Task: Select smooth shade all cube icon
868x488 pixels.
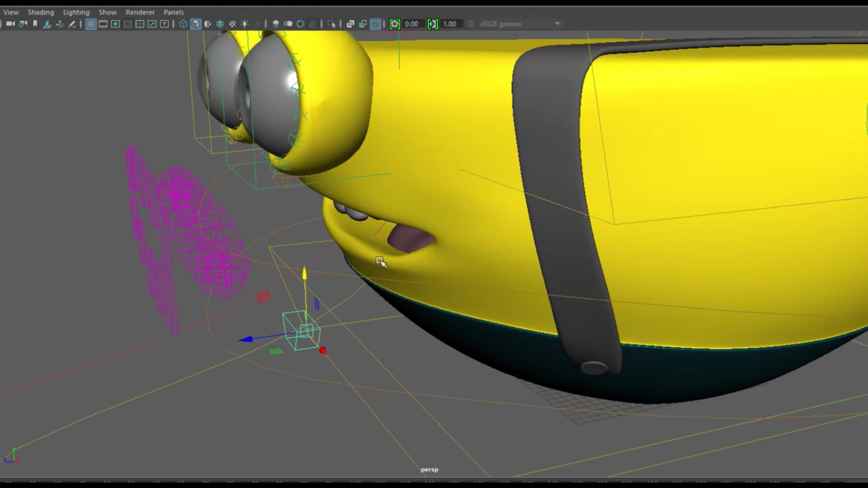Action: 196,24
